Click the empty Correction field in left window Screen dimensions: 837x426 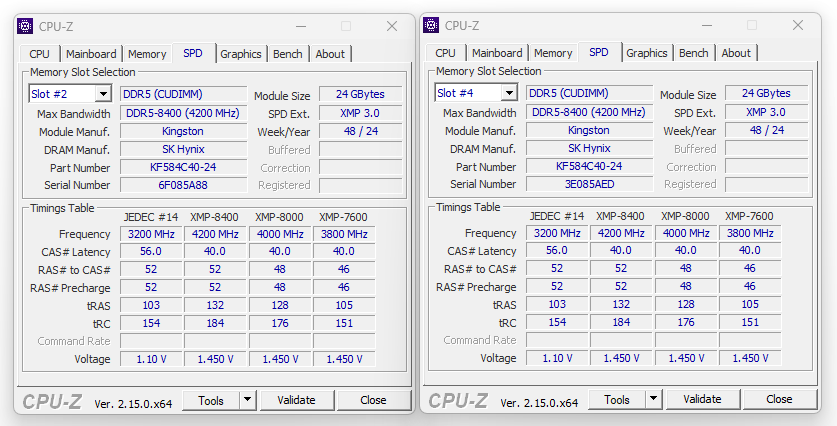(x=360, y=168)
